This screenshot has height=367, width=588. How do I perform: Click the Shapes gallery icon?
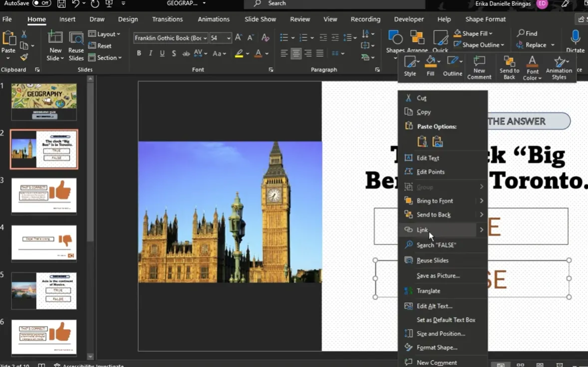(x=395, y=39)
